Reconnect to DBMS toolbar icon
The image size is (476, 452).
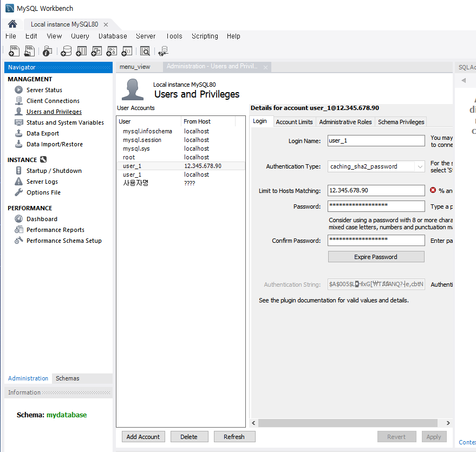(164, 51)
